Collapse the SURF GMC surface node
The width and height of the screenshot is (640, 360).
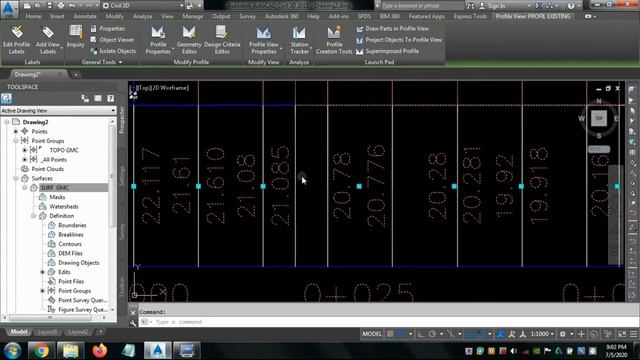[25, 188]
